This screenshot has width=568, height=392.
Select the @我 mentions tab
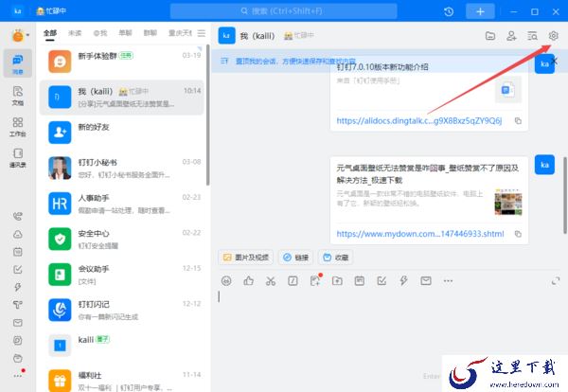coord(100,33)
